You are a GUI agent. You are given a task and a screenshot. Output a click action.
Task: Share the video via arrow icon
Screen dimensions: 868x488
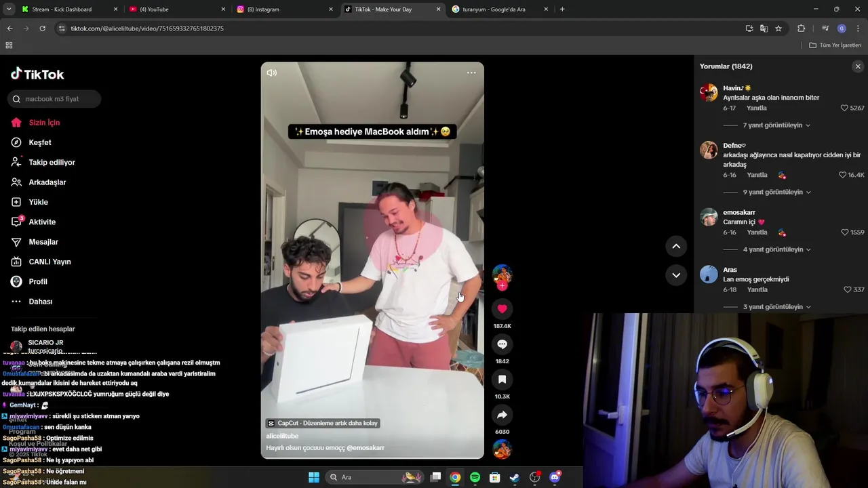502,415
